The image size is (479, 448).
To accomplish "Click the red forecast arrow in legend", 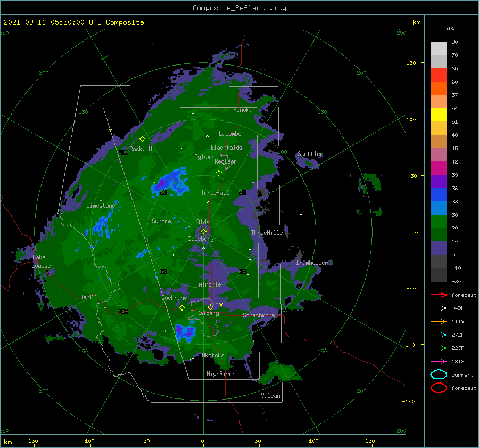I will tap(439, 295).
